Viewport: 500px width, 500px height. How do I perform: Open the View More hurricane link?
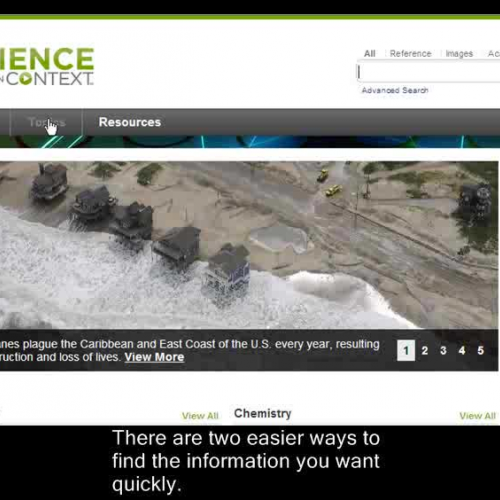pyautogui.click(x=154, y=357)
